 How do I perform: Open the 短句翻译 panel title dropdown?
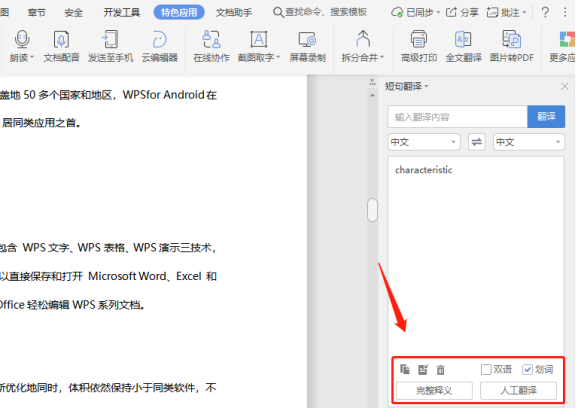click(x=406, y=86)
